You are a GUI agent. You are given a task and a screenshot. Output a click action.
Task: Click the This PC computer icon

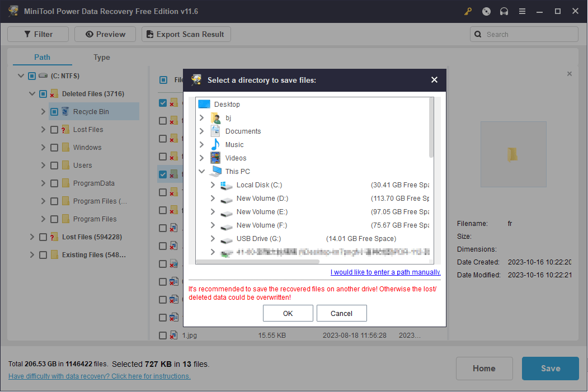[x=215, y=171]
